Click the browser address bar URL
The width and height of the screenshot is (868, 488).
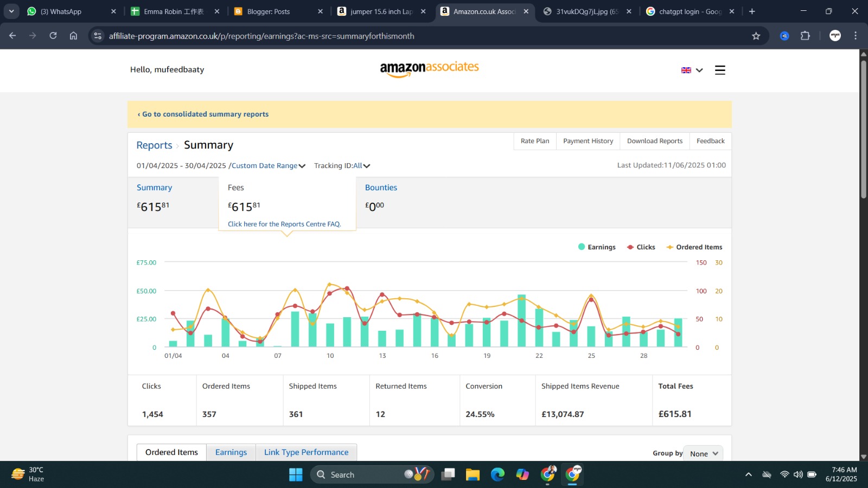261,36
